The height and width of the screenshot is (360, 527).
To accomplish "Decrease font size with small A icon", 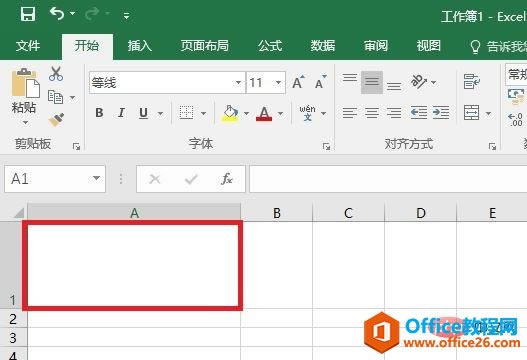I will (x=321, y=82).
